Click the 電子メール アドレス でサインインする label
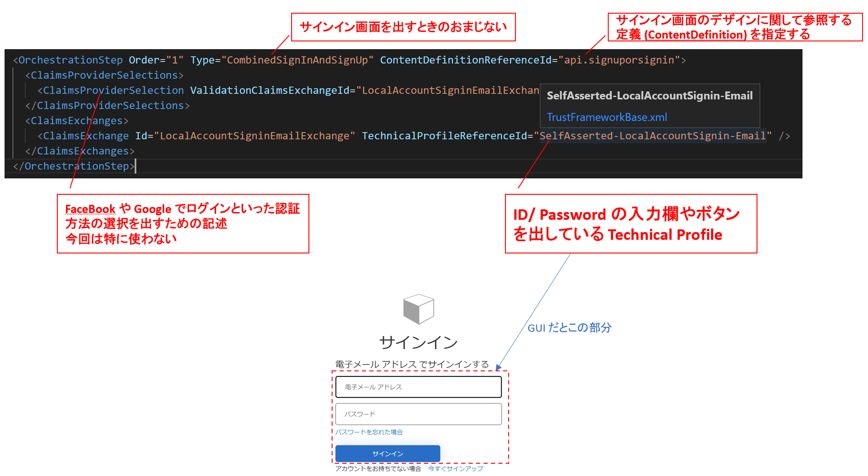868x476 pixels. click(412, 365)
